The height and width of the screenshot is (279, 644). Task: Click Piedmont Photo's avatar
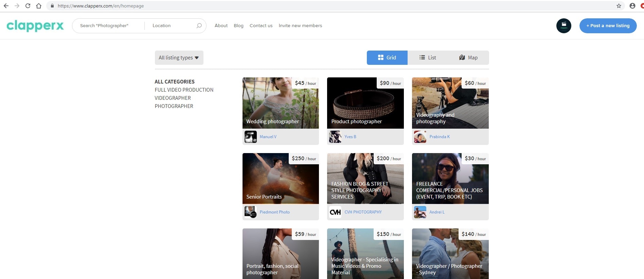(x=251, y=212)
